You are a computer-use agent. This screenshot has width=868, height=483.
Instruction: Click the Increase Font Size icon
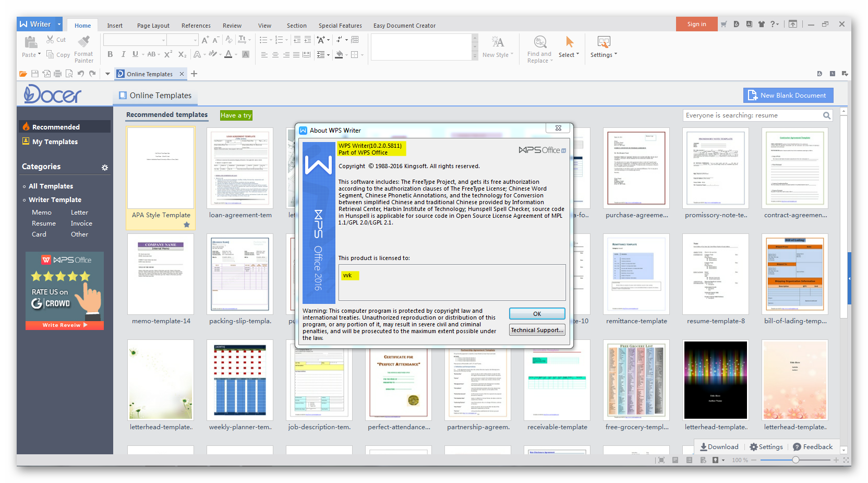205,40
